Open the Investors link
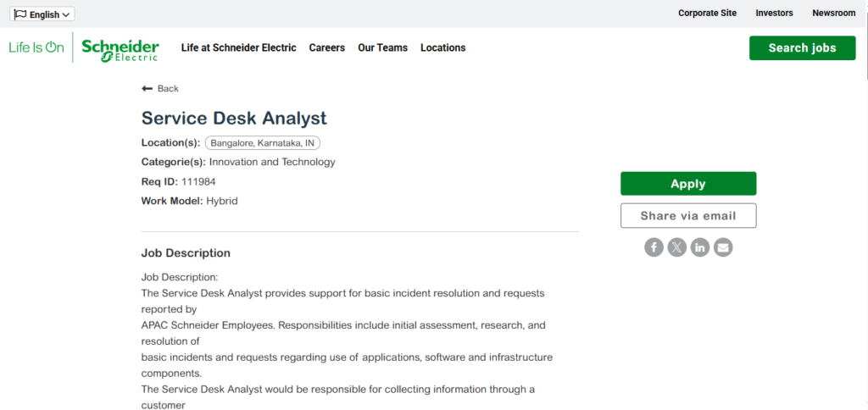Image resolution: width=868 pixels, height=410 pixels. coord(775,14)
